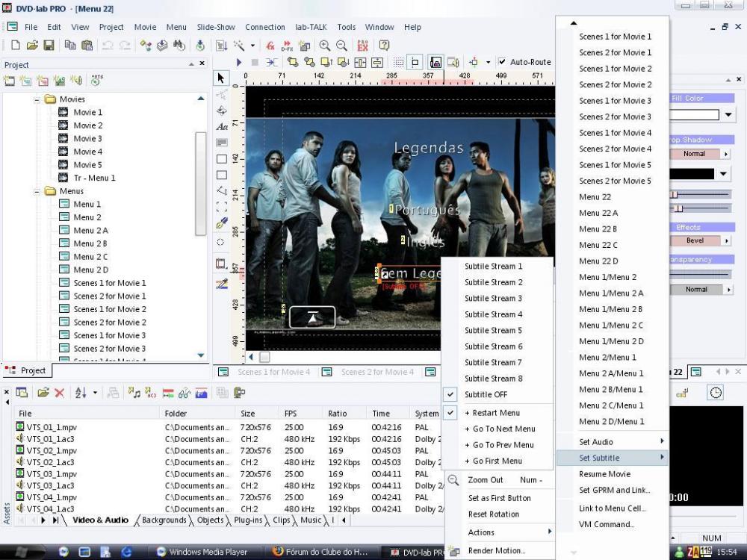Toggle the Auto-Route checkbox
747x560 pixels.
502,62
